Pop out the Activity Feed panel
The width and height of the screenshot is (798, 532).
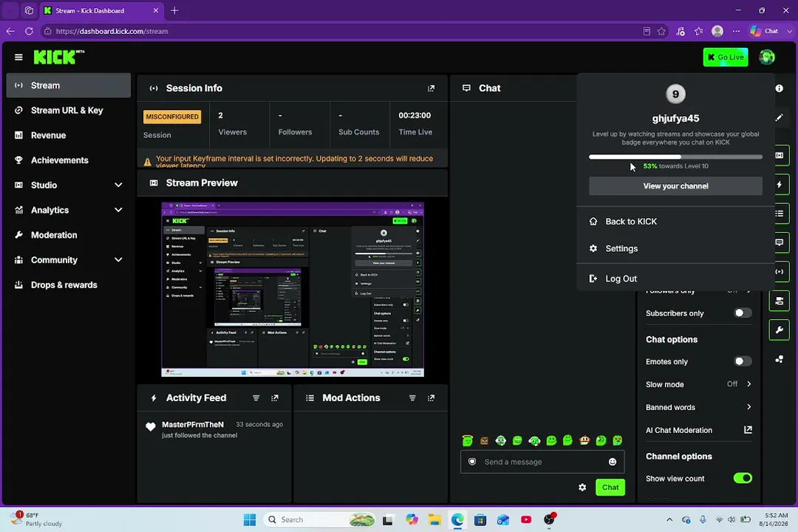point(275,398)
